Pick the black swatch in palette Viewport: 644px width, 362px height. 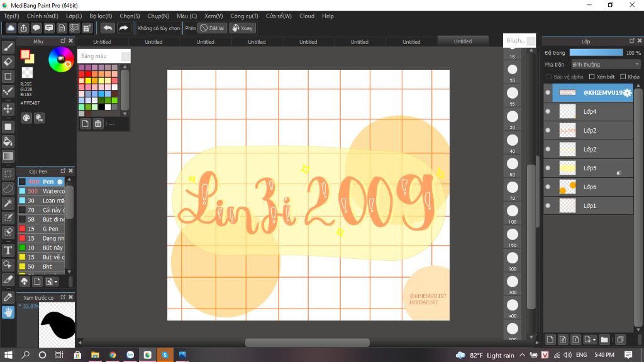[x=101, y=107]
